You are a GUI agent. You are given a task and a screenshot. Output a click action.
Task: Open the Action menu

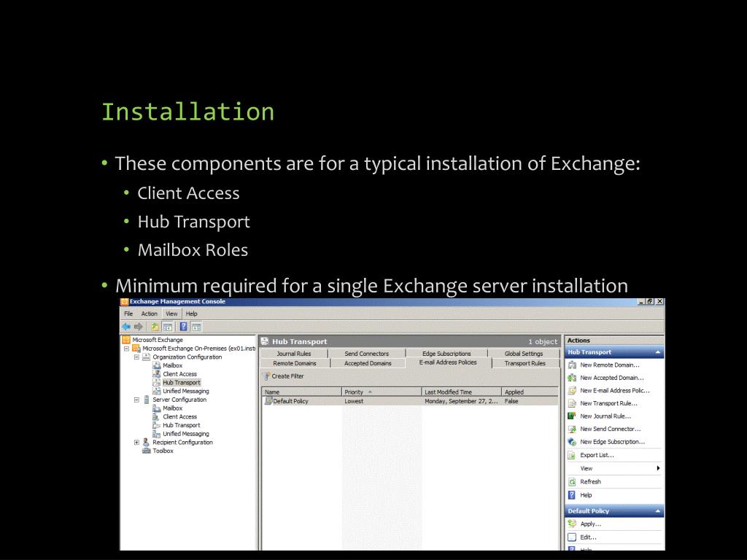point(149,314)
